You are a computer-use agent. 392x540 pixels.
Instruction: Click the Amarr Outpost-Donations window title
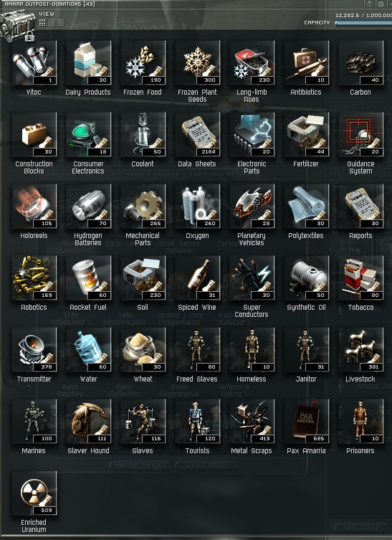[49, 4]
